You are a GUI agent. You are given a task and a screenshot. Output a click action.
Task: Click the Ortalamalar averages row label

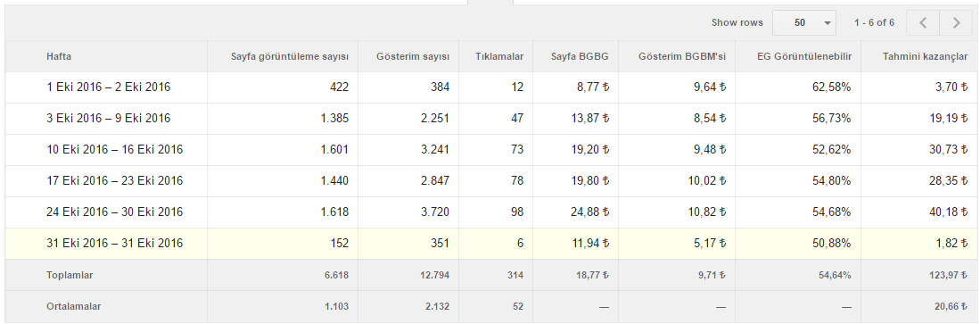pos(74,307)
